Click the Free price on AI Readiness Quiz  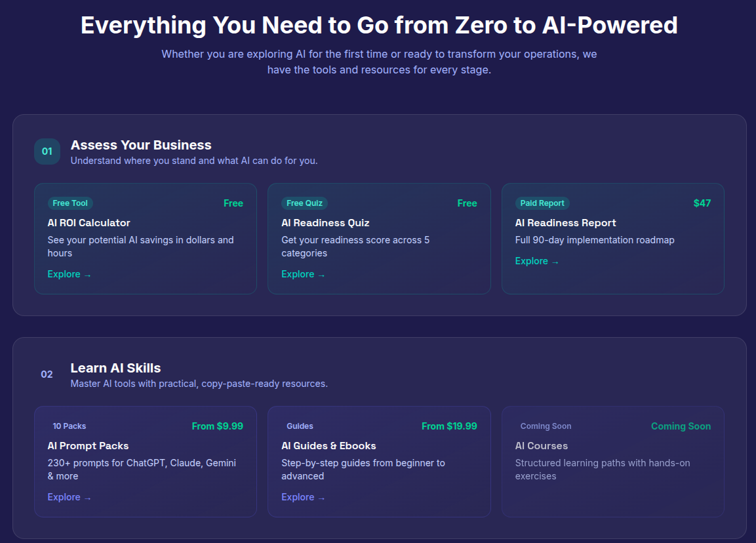click(468, 203)
